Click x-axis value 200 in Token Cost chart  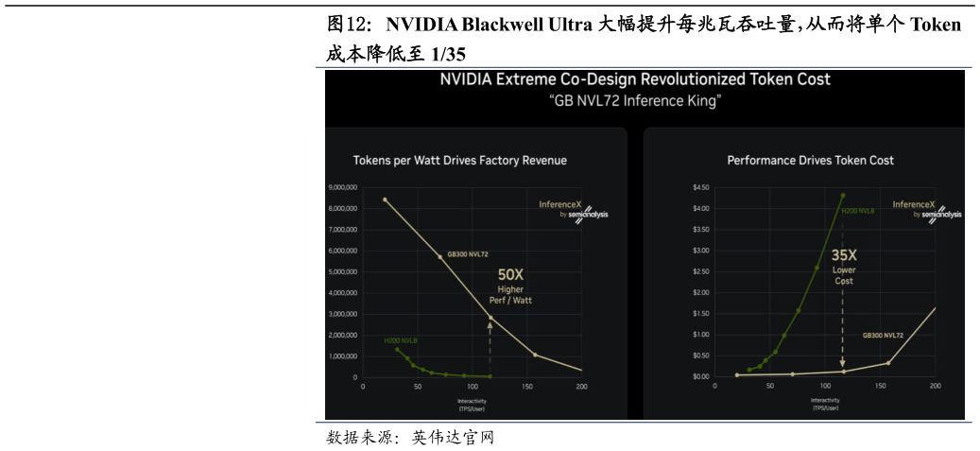935,387
